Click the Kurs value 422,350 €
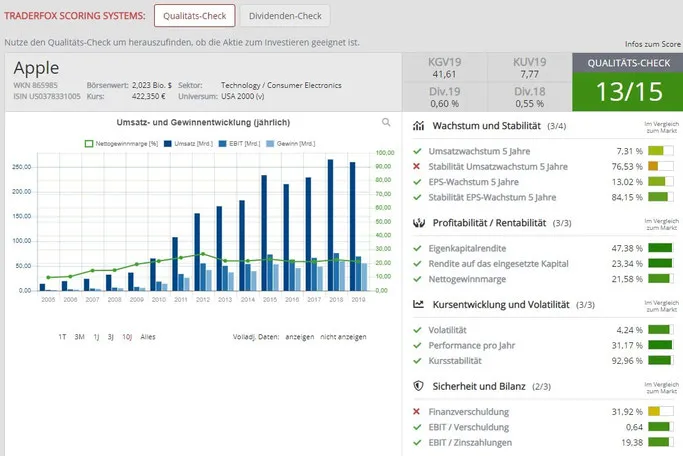Image resolution: width=683 pixels, height=456 pixels. [149, 96]
